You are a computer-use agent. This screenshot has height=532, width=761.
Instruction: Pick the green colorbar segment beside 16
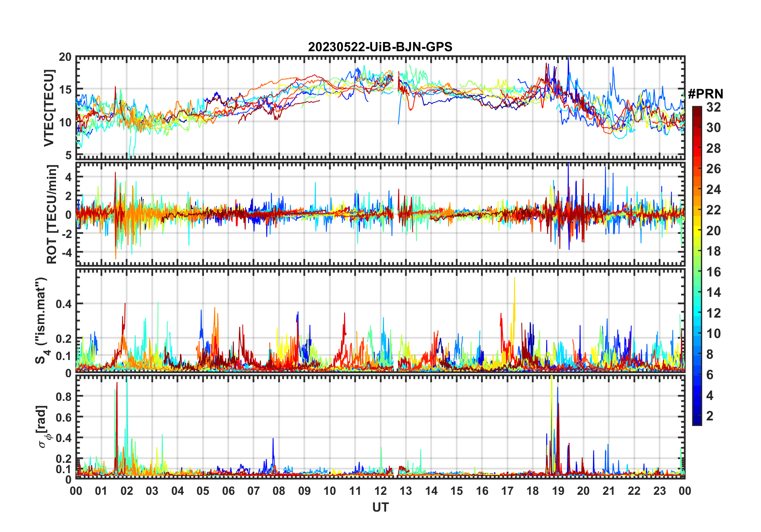pos(697,272)
